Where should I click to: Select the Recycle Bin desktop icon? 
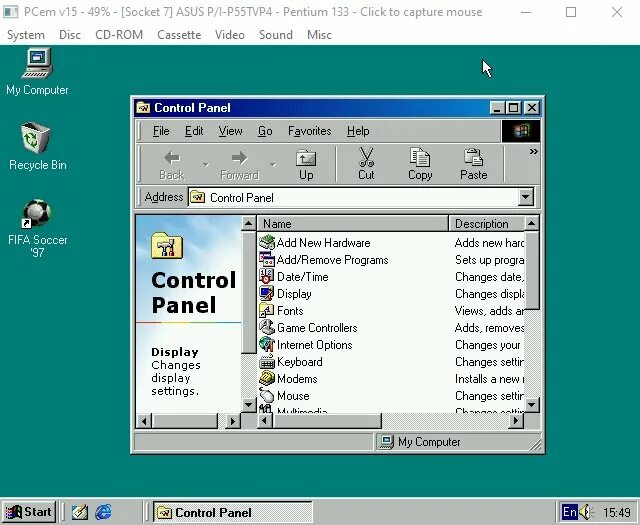coord(36,138)
